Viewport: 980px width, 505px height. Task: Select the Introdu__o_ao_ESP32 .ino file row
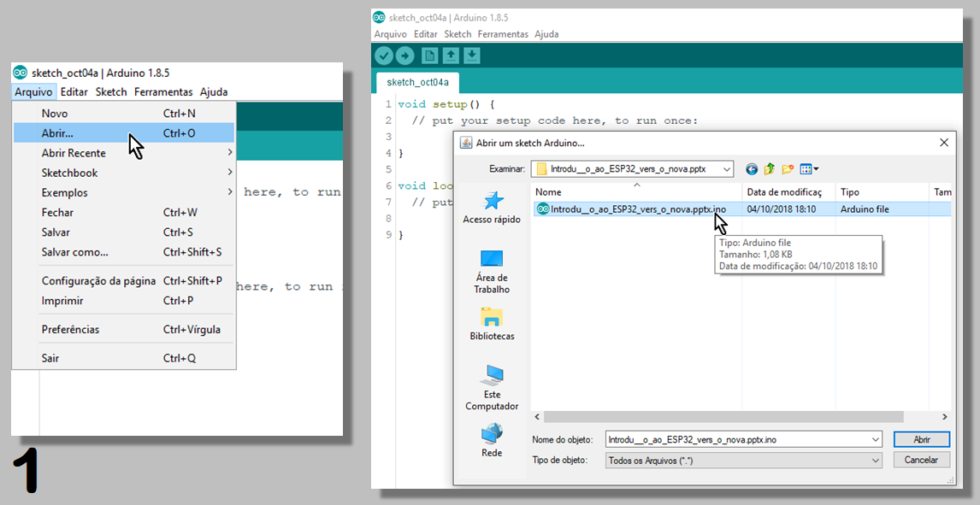(x=742, y=209)
